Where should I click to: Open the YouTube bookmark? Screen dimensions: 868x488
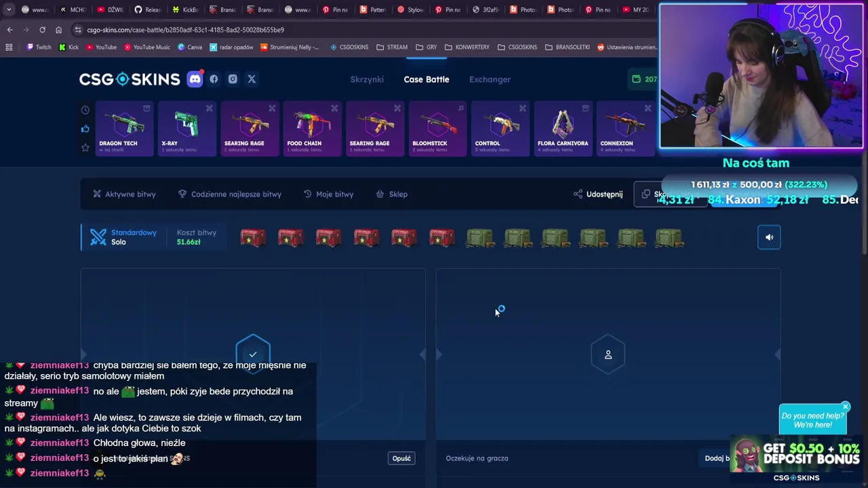pos(100,47)
